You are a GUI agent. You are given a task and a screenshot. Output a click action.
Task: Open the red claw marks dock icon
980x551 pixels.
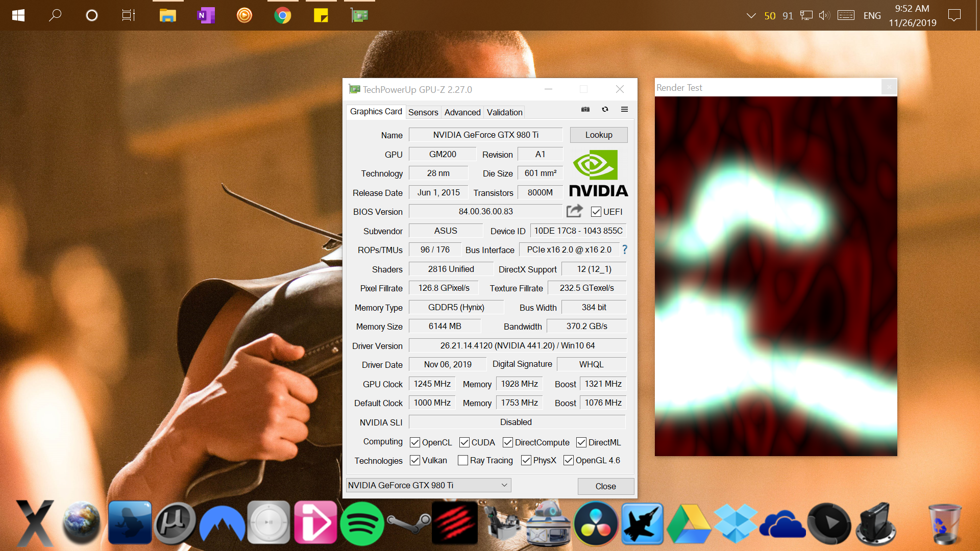tap(455, 523)
